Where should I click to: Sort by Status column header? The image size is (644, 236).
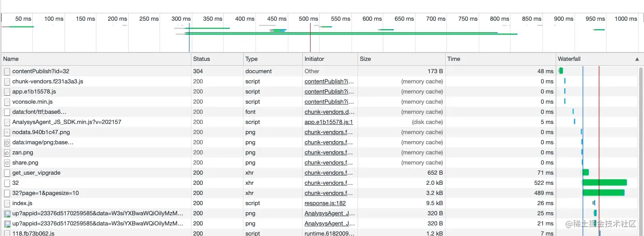click(217, 59)
